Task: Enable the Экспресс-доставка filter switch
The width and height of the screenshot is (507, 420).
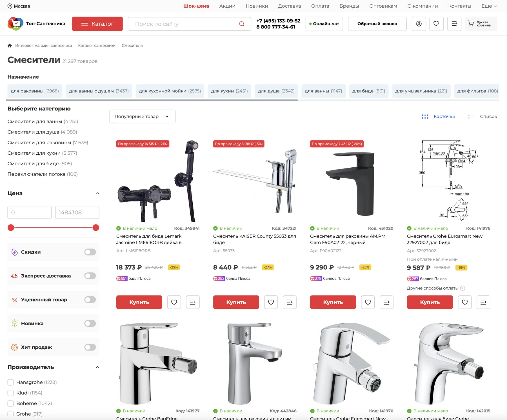Action: coord(90,276)
